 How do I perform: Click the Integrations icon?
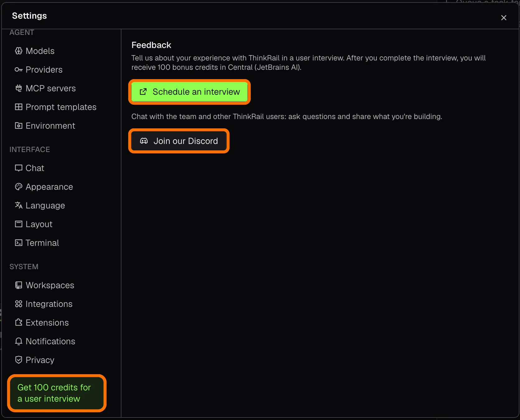(19, 304)
